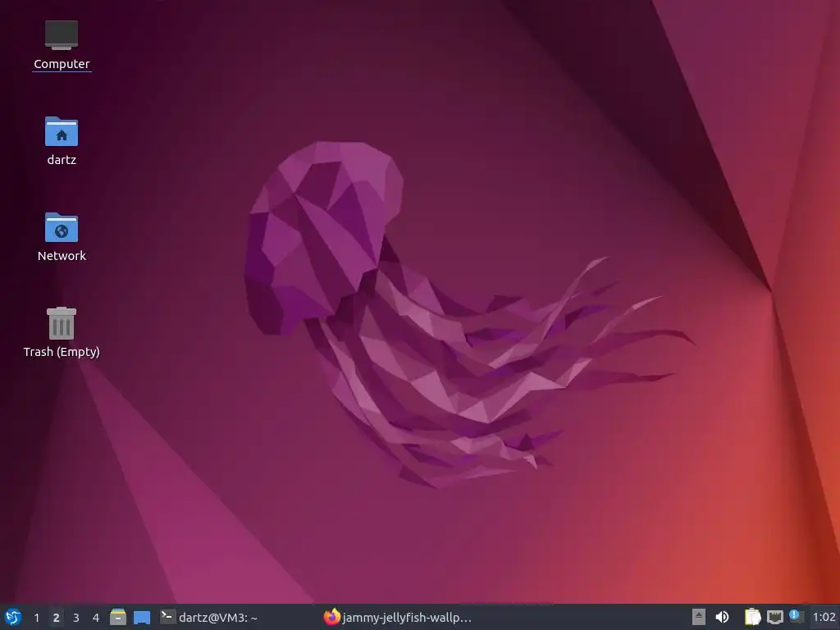
Task: Open the Lubuntu application menu
Action: coord(13,617)
